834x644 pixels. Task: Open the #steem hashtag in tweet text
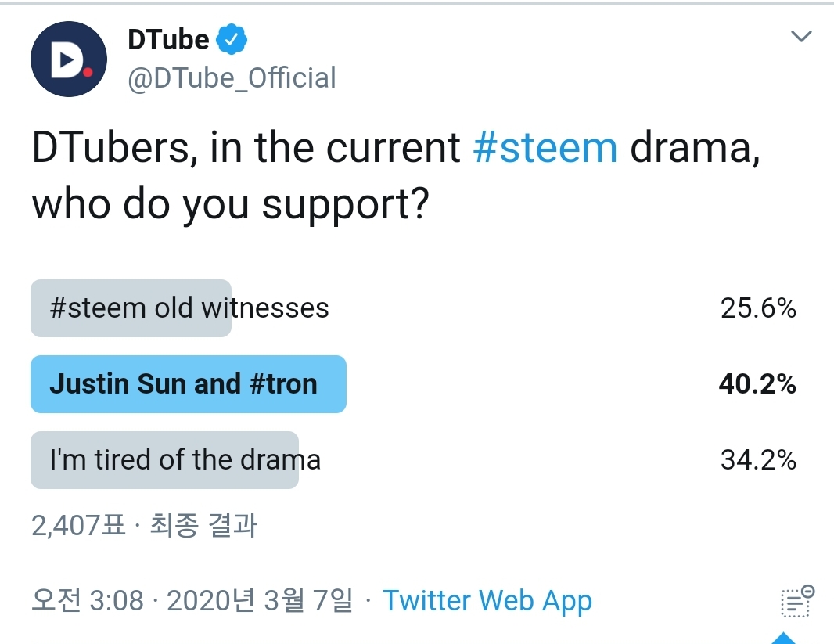(x=545, y=149)
